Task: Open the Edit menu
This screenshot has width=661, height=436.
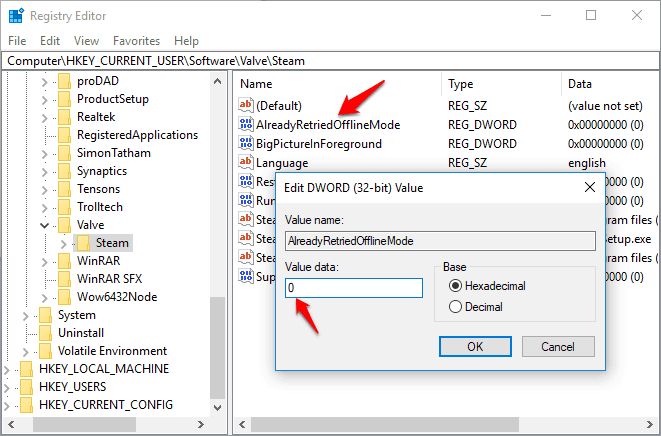Action: (50, 41)
